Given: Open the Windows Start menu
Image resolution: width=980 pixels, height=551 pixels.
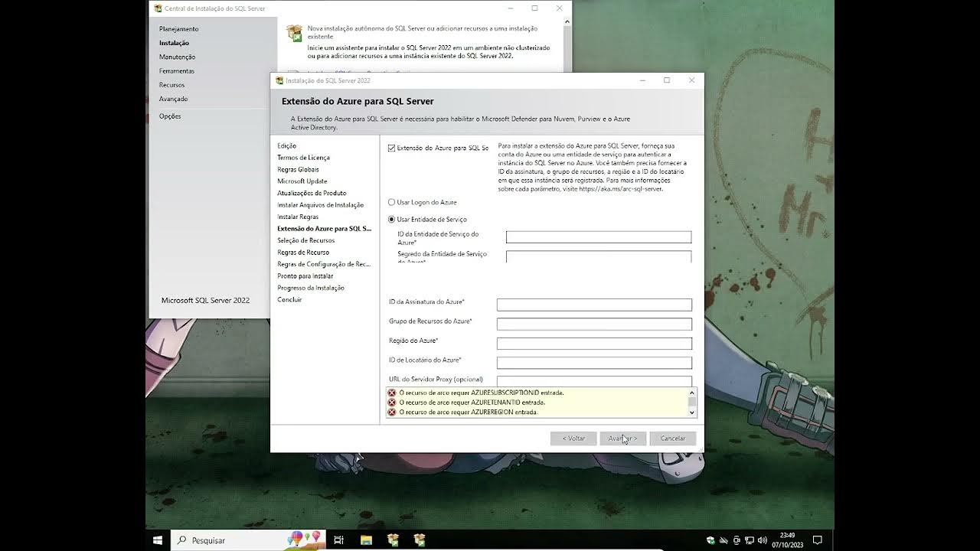Looking at the screenshot, I should [x=158, y=540].
